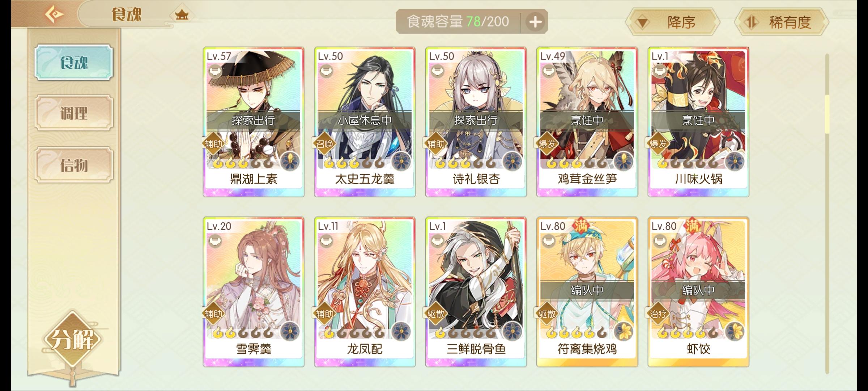This screenshot has height=391, width=868.
Task: Select the 食魂 sidebar tab
Action: tap(74, 62)
